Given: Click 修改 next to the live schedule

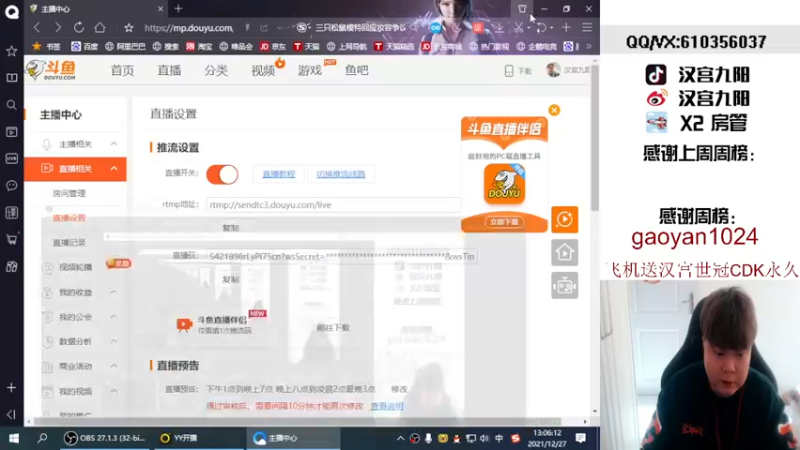Looking at the screenshot, I should tap(399, 389).
